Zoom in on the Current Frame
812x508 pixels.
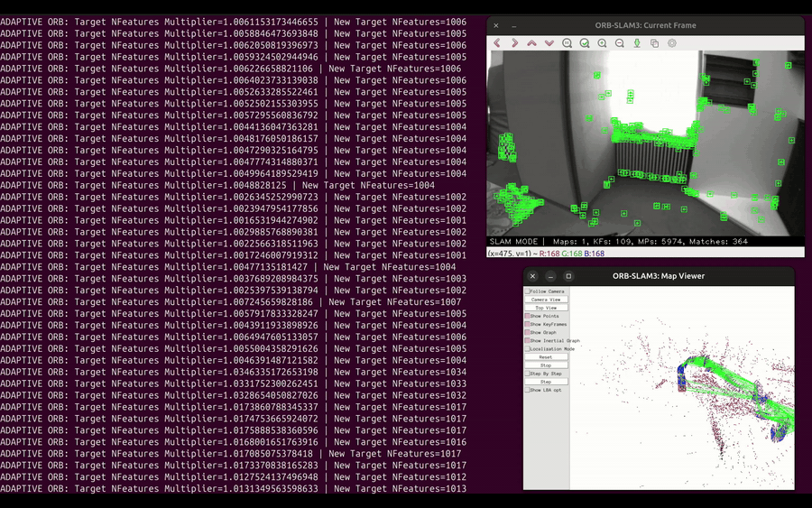point(602,43)
